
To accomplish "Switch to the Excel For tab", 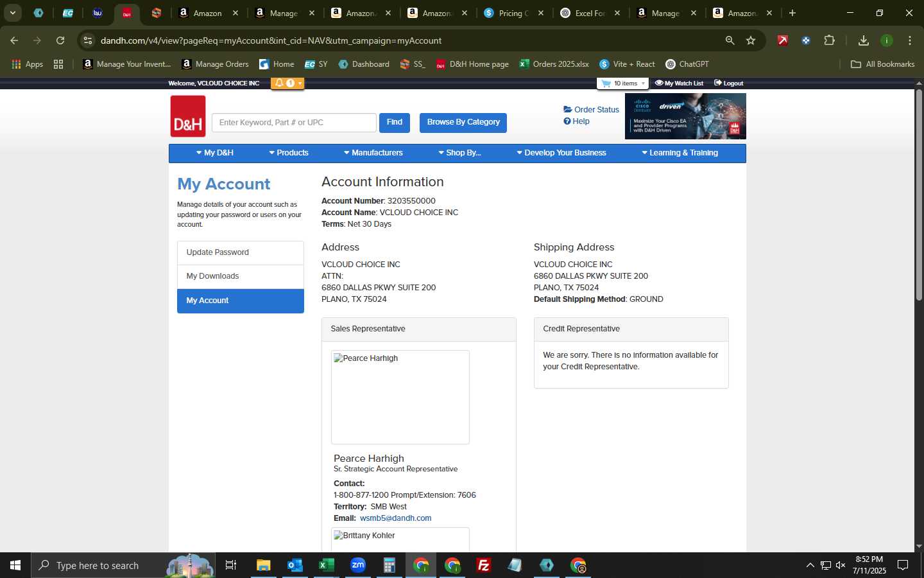I will click(590, 13).
